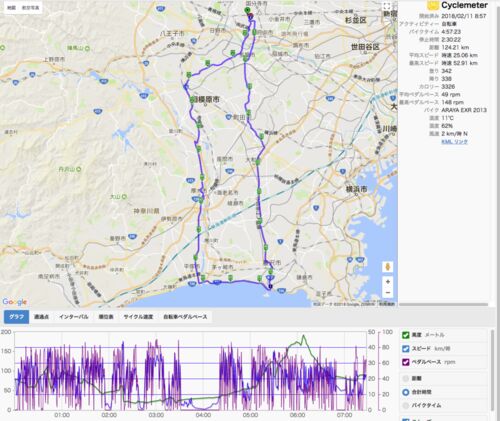Uncheck the purple ペダルペース rpm checkbox
The image size is (500, 421).
pyautogui.click(x=406, y=362)
